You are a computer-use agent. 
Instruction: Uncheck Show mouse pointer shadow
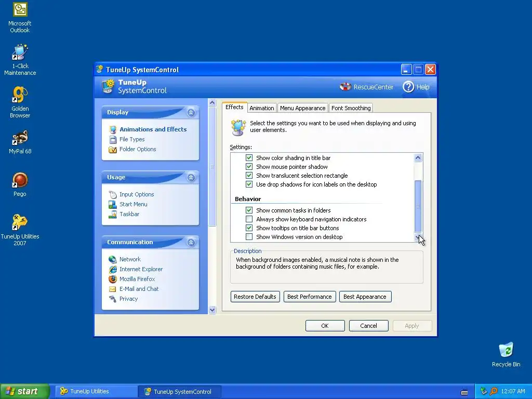(249, 167)
